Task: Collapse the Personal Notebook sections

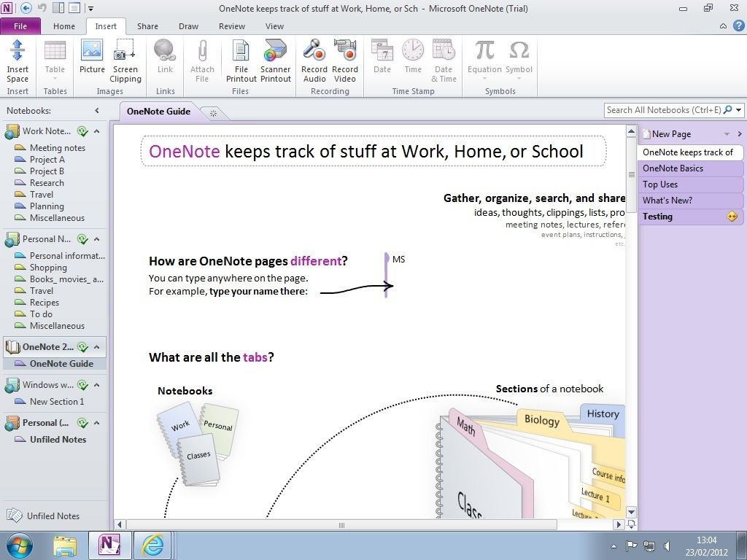Action: [97, 239]
